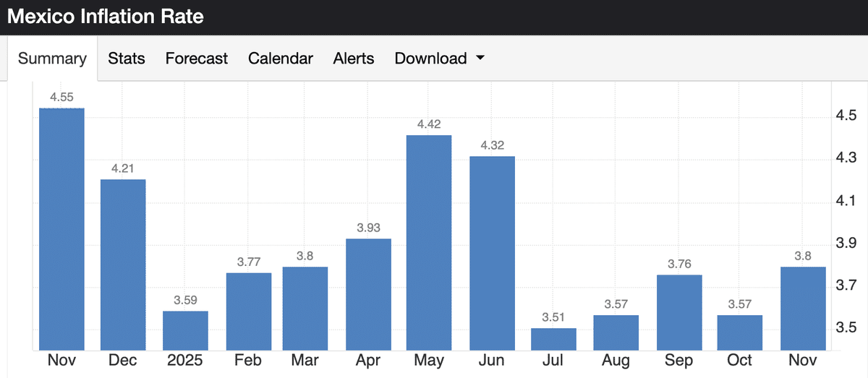Click the Jun bar showing 4.32
The width and height of the screenshot is (868, 378).
492,253
